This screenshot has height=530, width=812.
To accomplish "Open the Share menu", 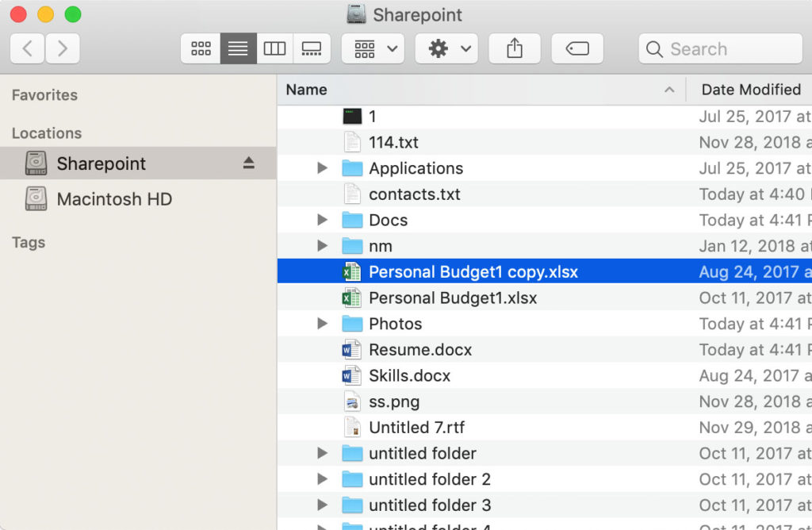I will [514, 48].
